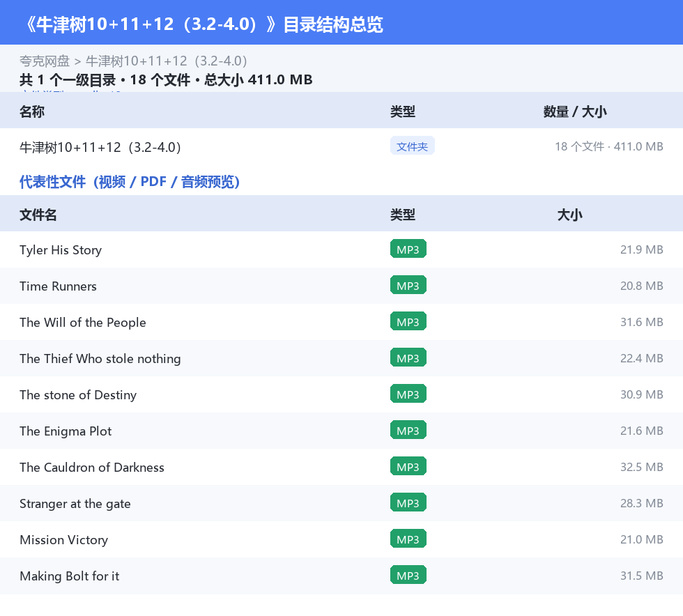The height and width of the screenshot is (616, 683).
Task: Select the file 'The Enigma Plot'
Action: (x=66, y=431)
